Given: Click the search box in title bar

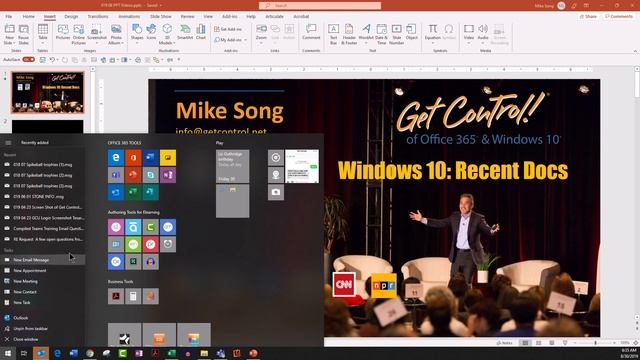Looking at the screenshot, I should (320, 5).
